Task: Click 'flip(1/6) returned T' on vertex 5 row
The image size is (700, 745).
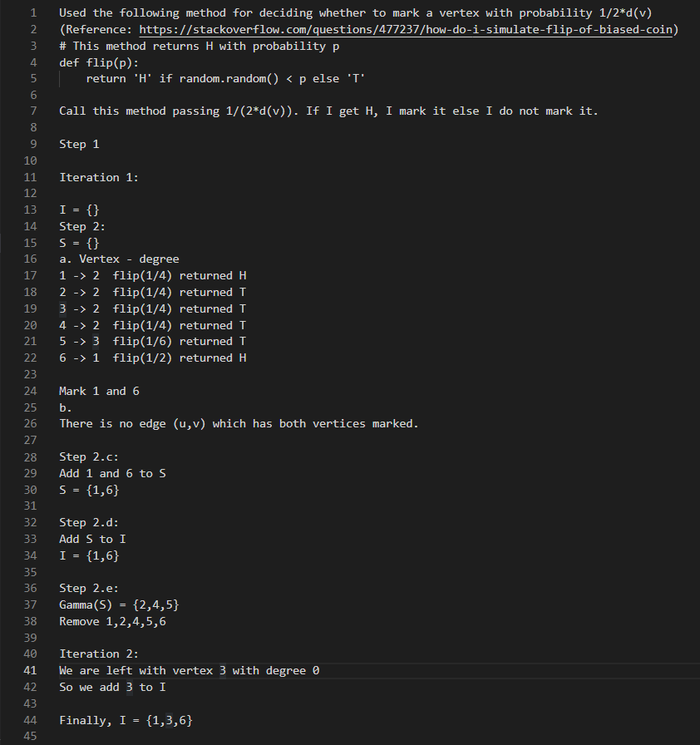Action: click(x=179, y=342)
